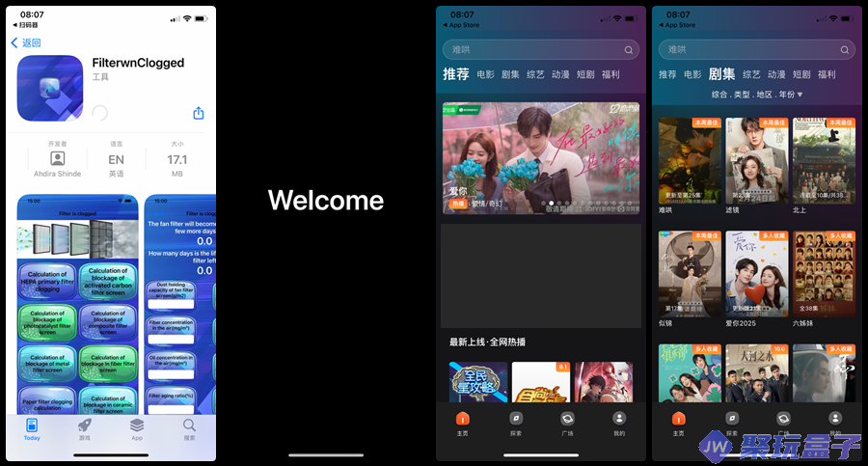Tap search magnifier icon on 剧集 screen
Screen dimensions: 868x466
[844, 50]
